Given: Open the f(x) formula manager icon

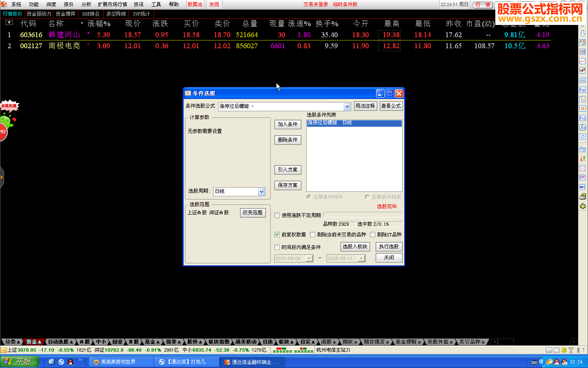Looking at the screenshot, I should [x=583, y=127].
